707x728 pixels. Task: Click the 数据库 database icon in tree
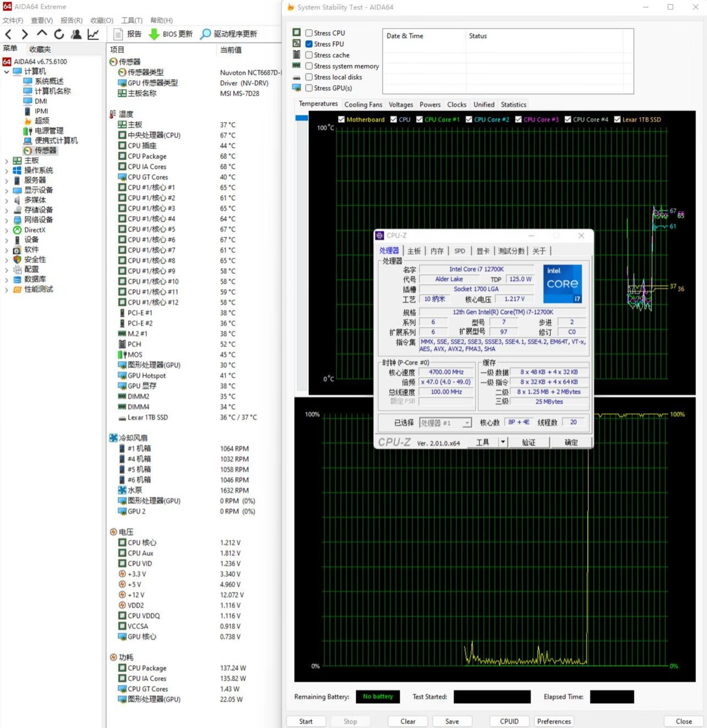(x=17, y=280)
